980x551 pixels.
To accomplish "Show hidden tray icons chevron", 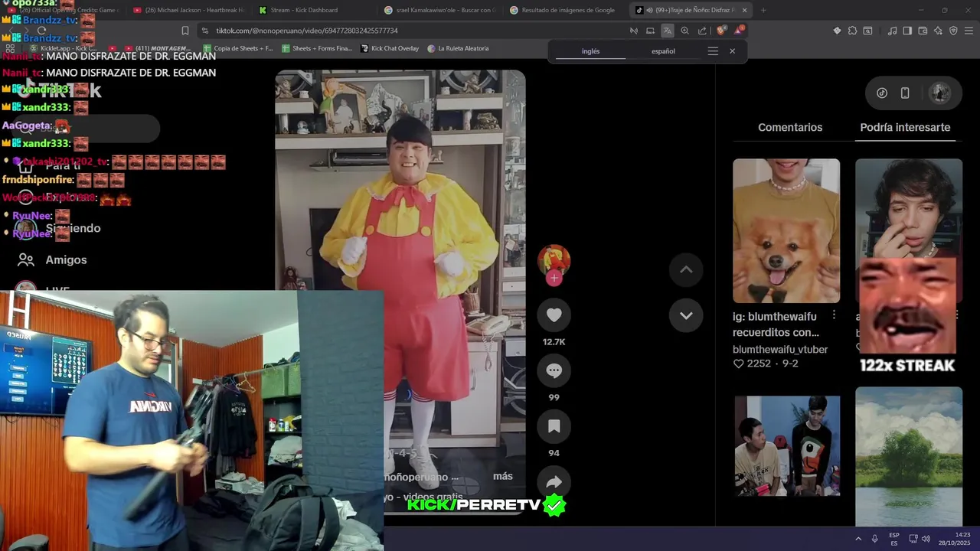I will click(x=858, y=539).
